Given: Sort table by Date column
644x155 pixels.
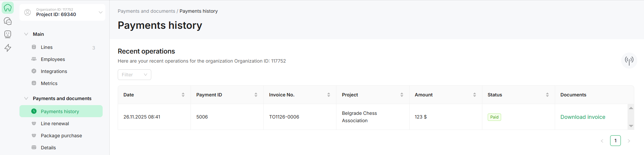Looking at the screenshot, I should pos(183,95).
